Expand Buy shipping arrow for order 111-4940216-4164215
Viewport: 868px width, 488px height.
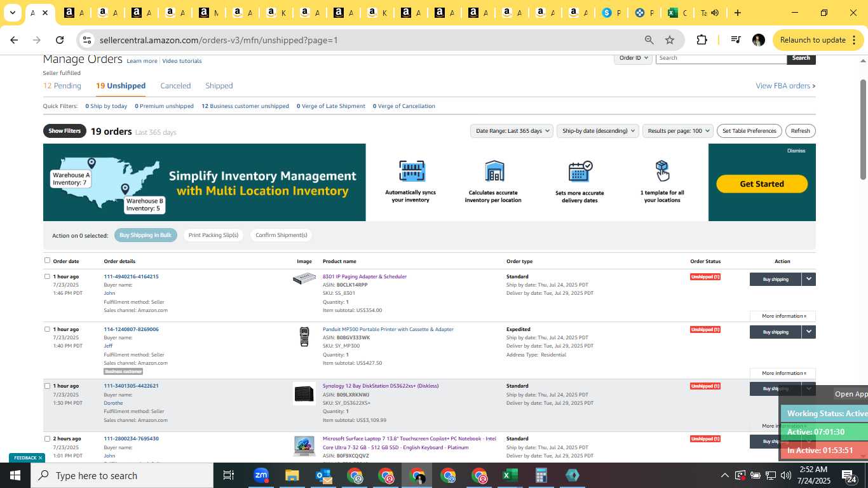(808, 279)
